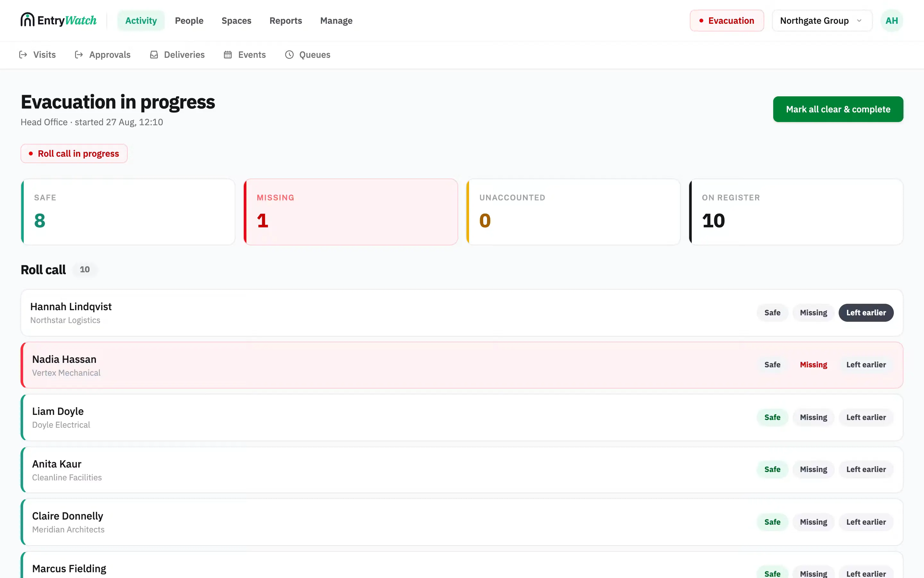
Task: Click the name Nadia Hassan
Action: pos(64,359)
